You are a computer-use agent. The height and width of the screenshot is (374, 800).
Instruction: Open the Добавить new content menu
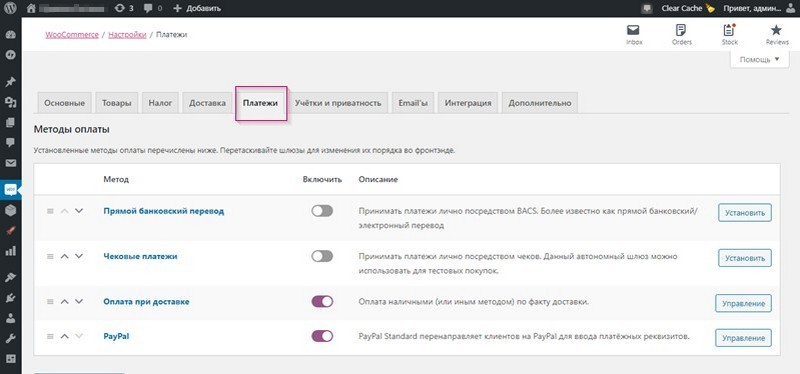click(x=197, y=8)
